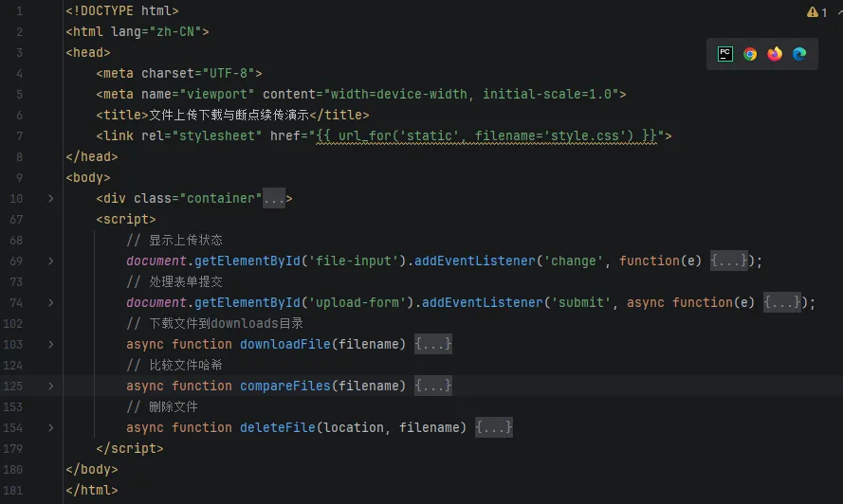Expand the deleteFile function fold arrow
This screenshot has height=504, width=843.
(50, 427)
